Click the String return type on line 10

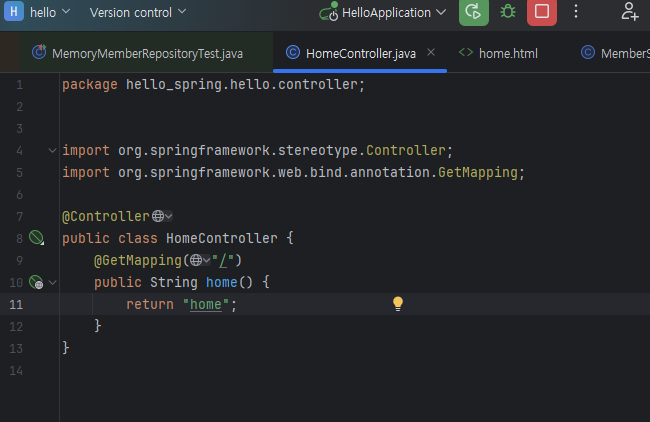coord(174,282)
